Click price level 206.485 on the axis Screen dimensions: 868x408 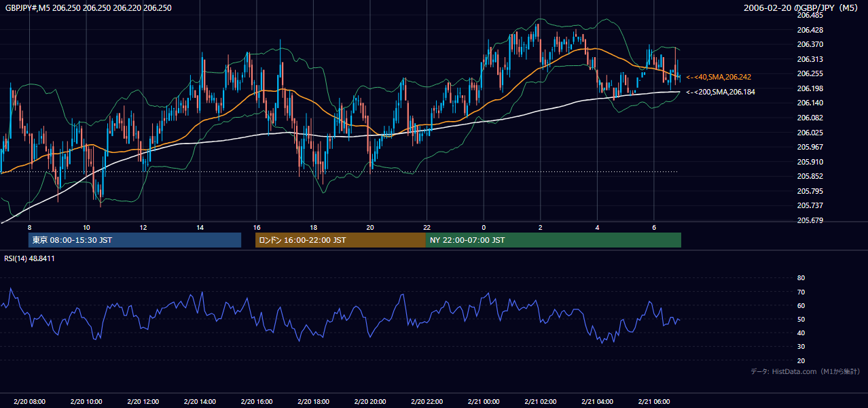(x=810, y=15)
